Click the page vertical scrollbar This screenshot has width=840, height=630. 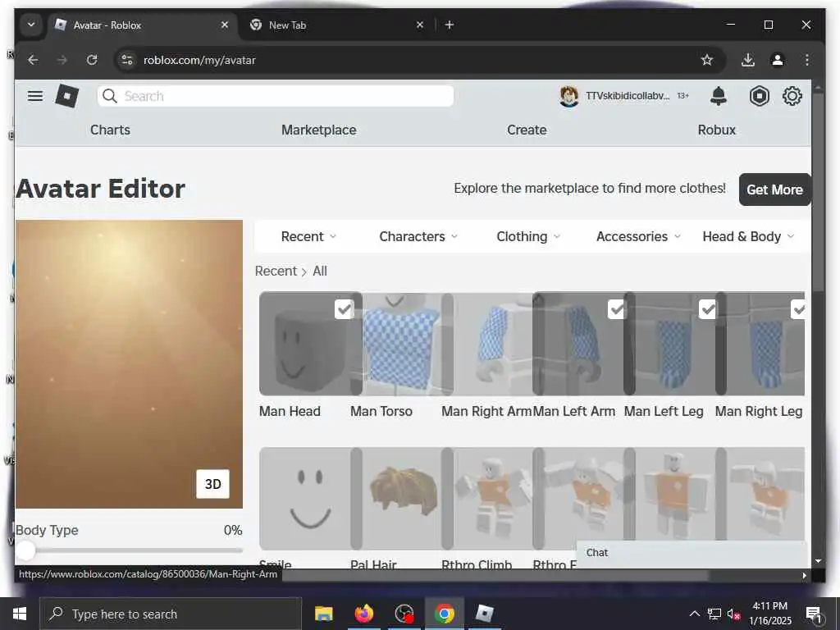point(818,193)
